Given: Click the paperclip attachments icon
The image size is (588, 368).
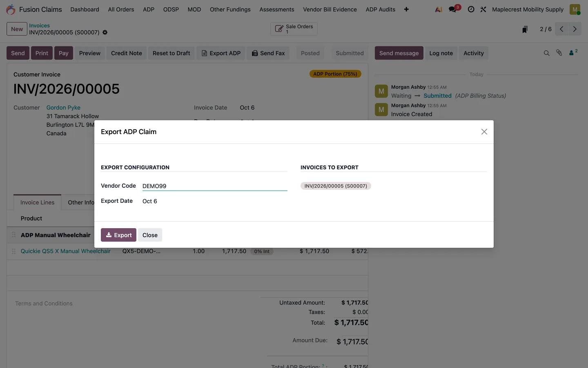Looking at the screenshot, I should pos(559,53).
